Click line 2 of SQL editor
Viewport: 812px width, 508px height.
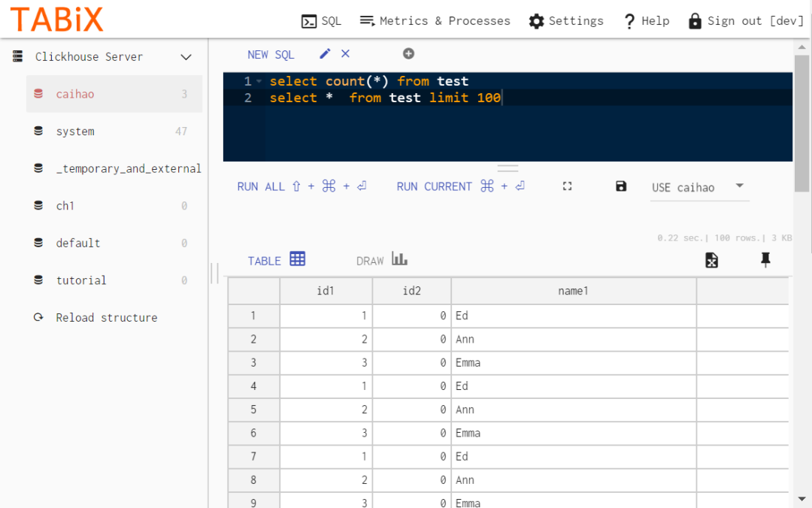(507, 98)
